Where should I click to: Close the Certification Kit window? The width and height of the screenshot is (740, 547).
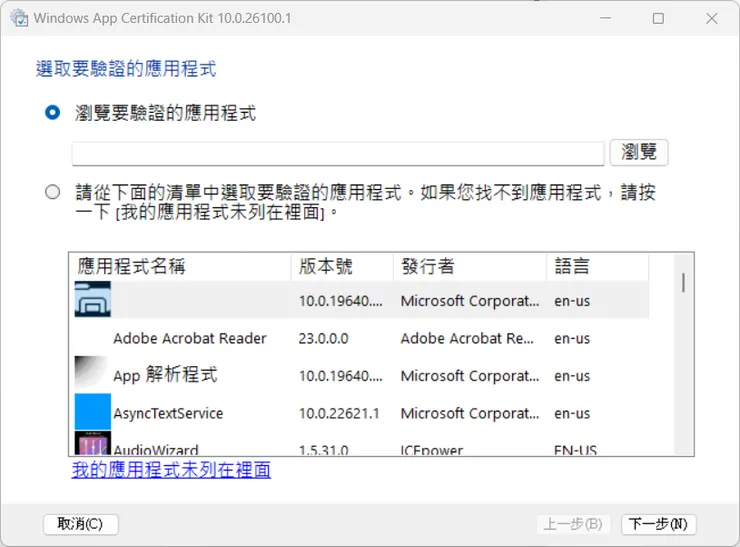[712, 18]
